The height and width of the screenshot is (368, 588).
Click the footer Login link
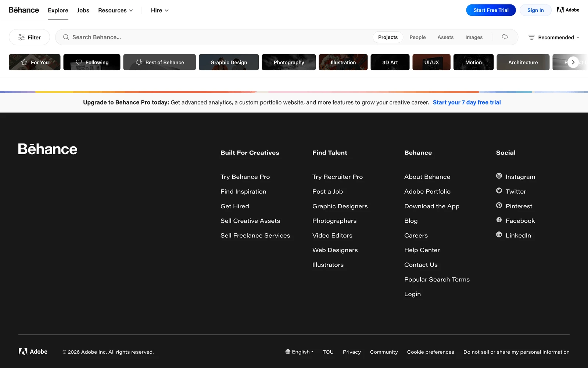[412, 294]
